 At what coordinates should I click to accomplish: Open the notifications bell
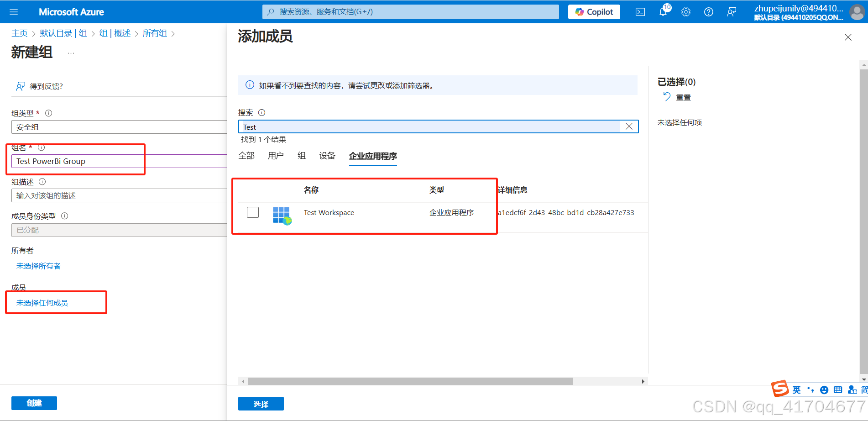[x=663, y=12]
